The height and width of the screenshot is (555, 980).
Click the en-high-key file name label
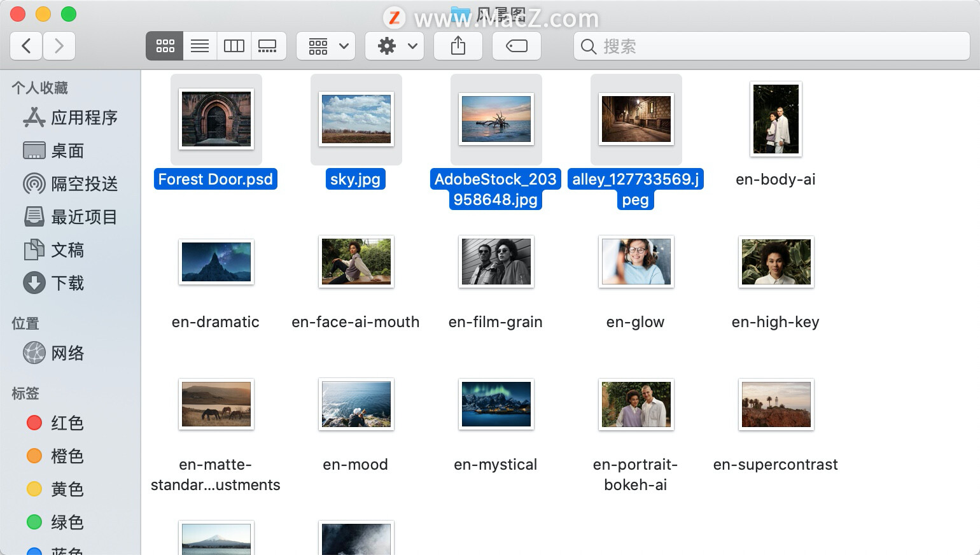[776, 322]
